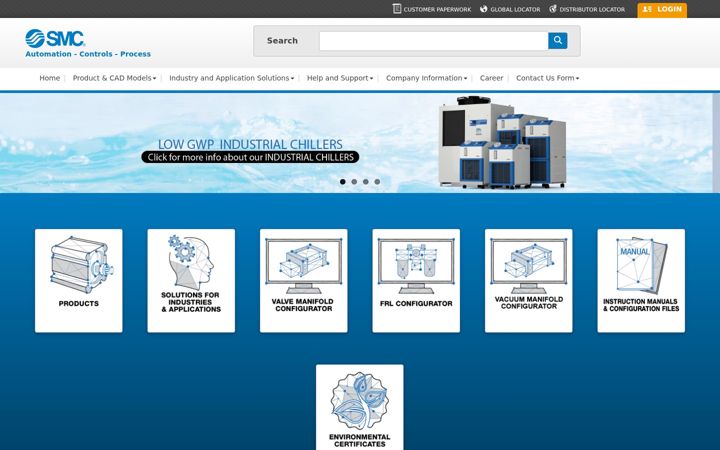Screen dimensions: 720x450
Task: Select the fourth carousel slide dot
Action: (x=377, y=182)
